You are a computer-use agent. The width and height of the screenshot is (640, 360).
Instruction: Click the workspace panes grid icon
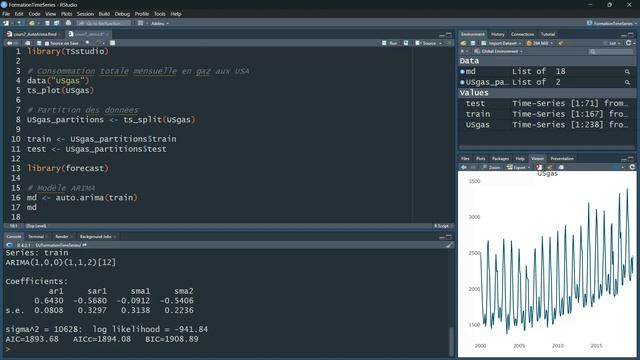click(140, 23)
